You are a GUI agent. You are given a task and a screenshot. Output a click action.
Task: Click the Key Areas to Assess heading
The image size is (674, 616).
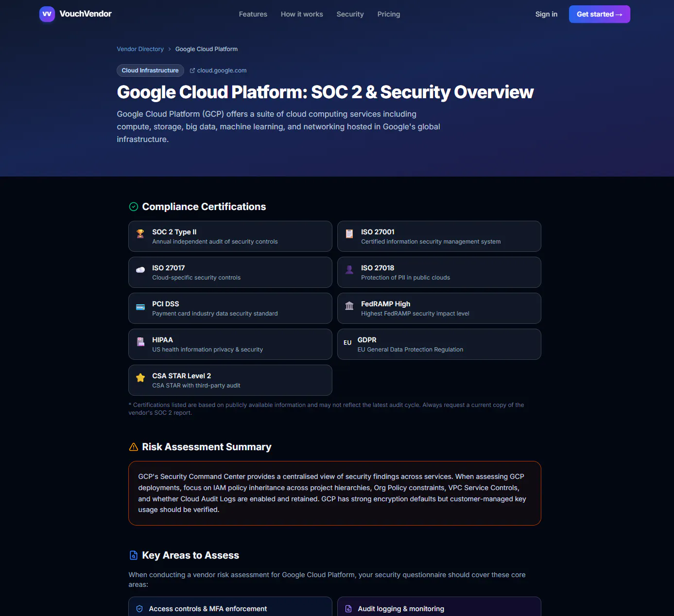click(190, 555)
